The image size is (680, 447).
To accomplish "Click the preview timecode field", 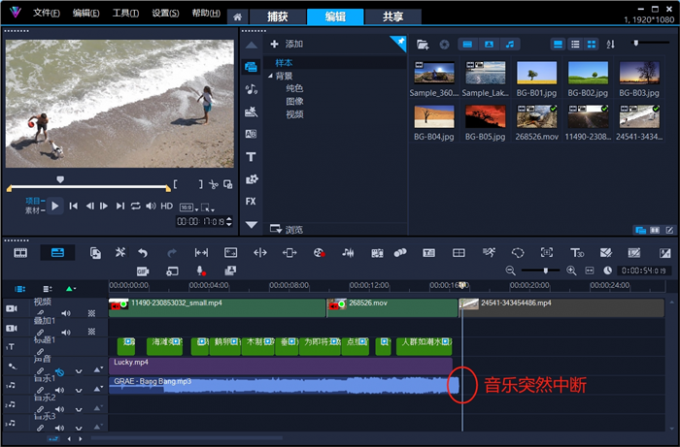I will 201,222.
